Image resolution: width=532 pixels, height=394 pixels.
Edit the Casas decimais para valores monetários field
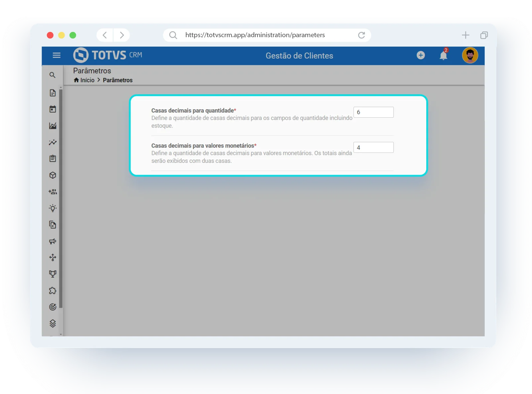tap(373, 148)
